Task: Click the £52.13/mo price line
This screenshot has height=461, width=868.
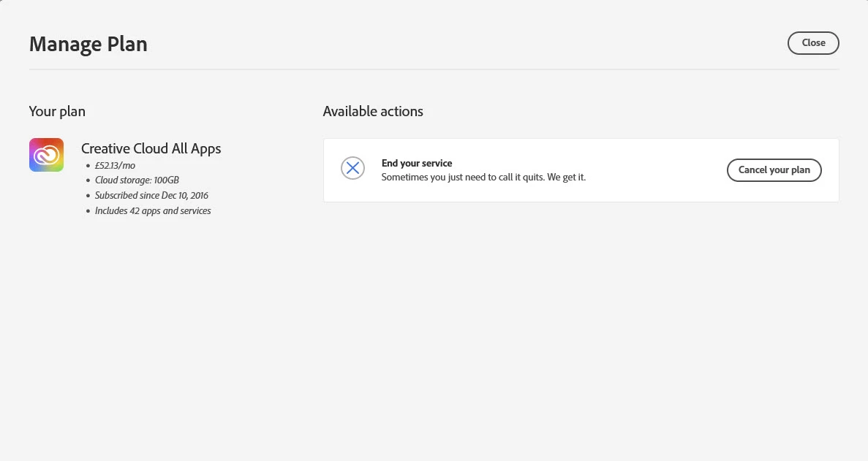Action: point(115,165)
